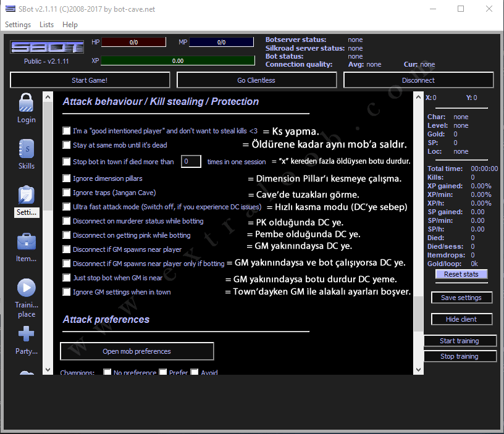Click sidebar scroll down arrow
The image size is (504, 434).
tap(48, 369)
